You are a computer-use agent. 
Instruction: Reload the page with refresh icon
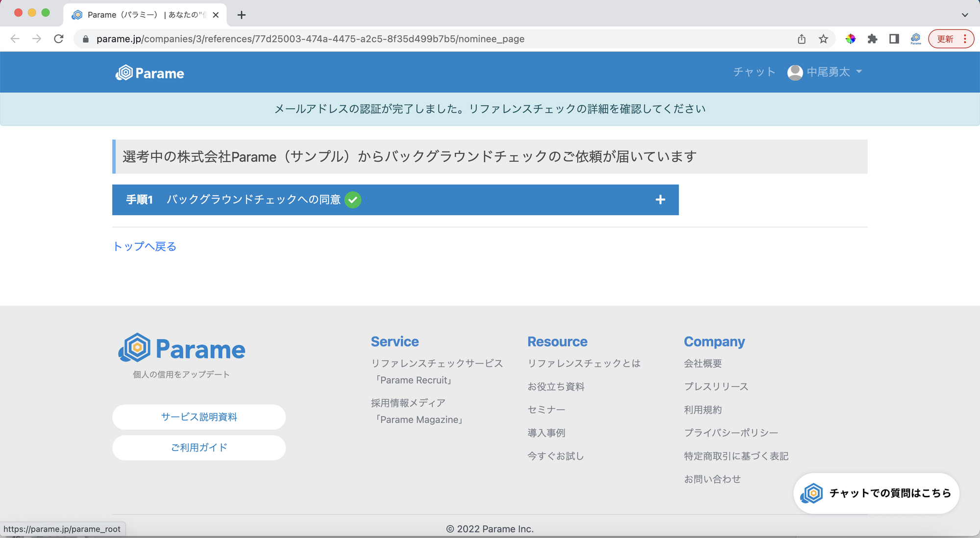coord(59,39)
